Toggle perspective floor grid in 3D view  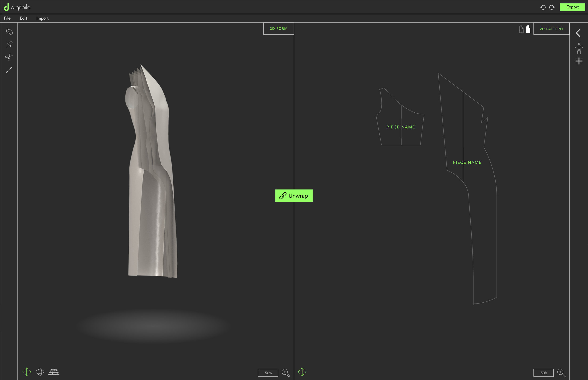(54, 372)
